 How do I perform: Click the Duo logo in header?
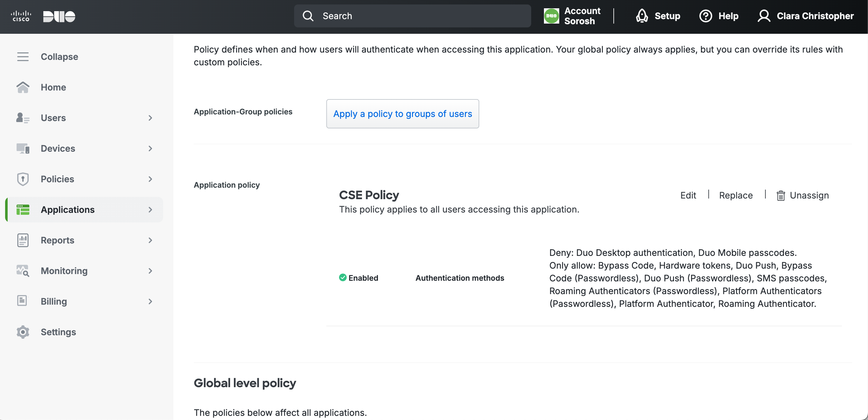(59, 16)
